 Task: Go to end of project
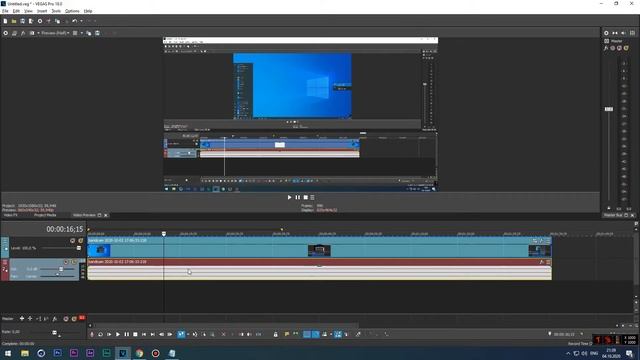point(153,334)
